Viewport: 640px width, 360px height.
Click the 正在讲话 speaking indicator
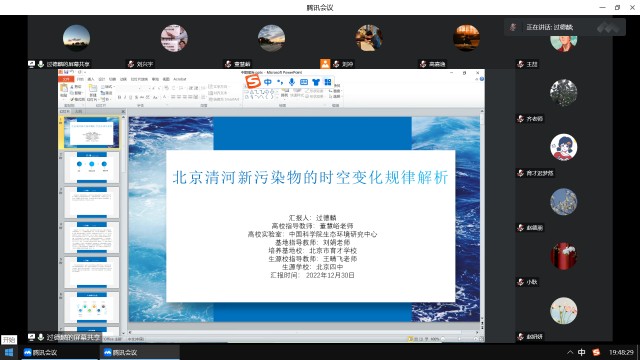(x=564, y=27)
